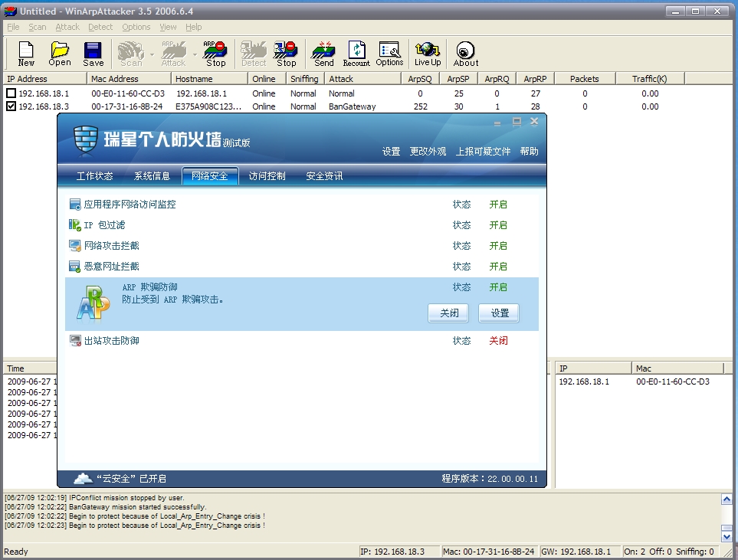Click the 上报可疑文件 link

coord(483,151)
